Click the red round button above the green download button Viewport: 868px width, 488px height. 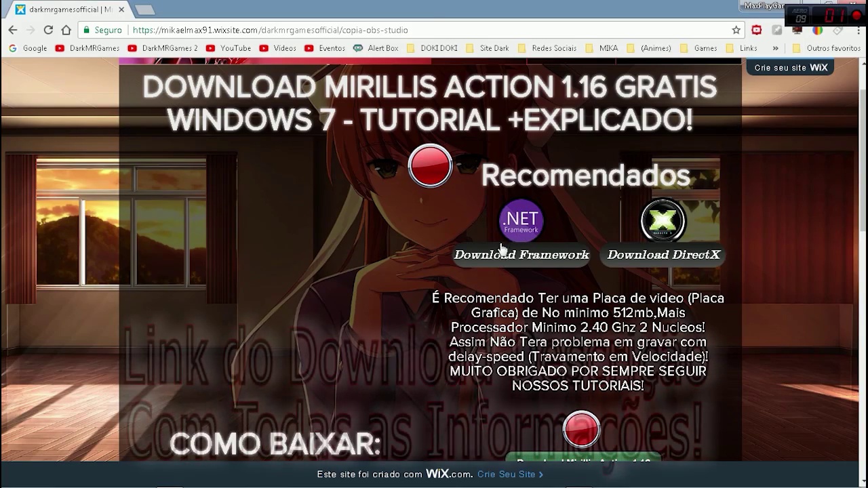(x=581, y=429)
